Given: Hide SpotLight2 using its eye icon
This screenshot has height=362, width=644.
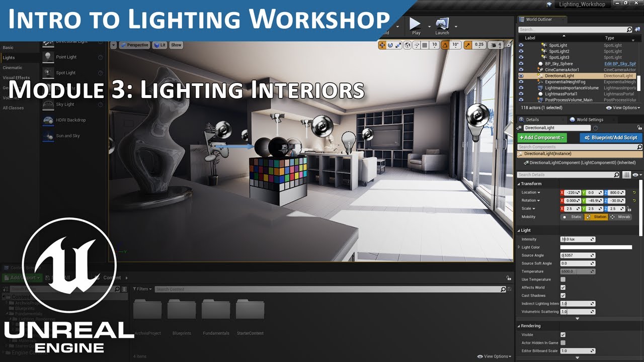Looking at the screenshot, I should [x=521, y=51].
